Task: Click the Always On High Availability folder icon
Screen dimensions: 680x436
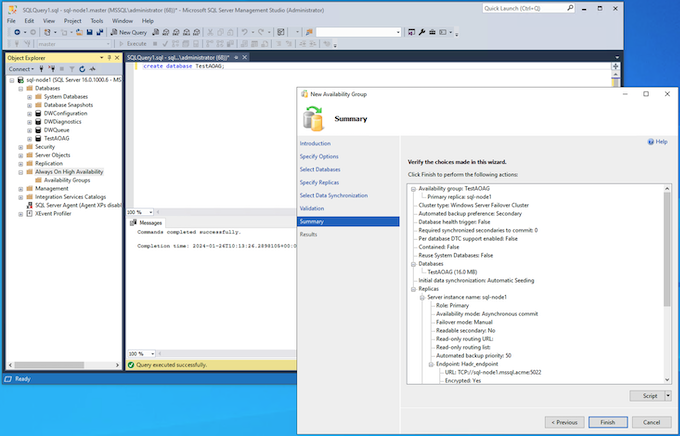Action: click(x=29, y=172)
